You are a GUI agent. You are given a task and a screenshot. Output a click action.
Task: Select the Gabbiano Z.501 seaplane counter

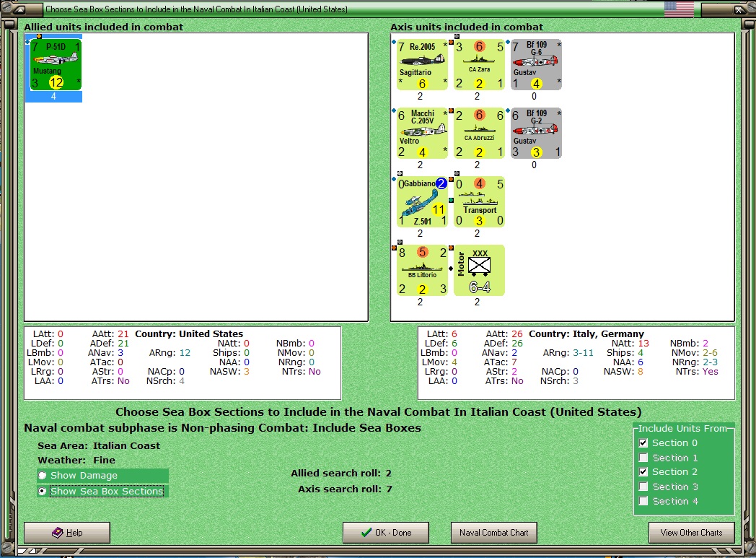(422, 201)
